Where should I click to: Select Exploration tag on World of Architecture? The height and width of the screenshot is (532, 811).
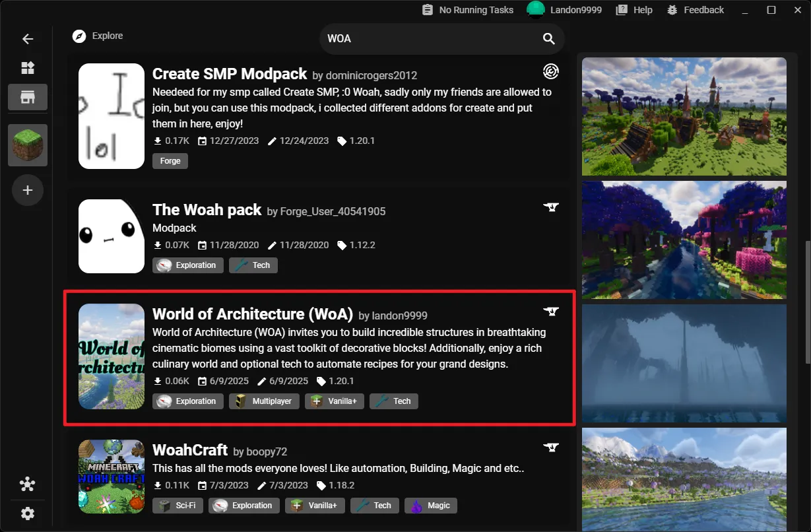[x=187, y=401]
